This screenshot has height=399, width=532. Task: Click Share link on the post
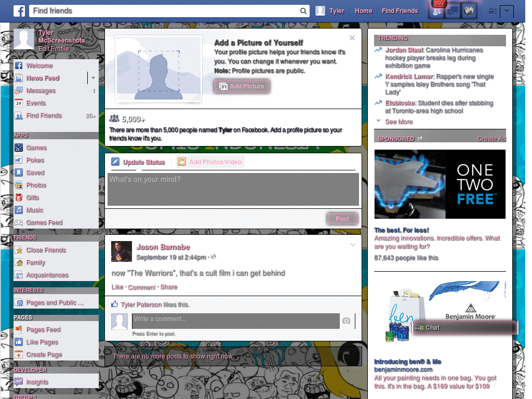(x=169, y=287)
